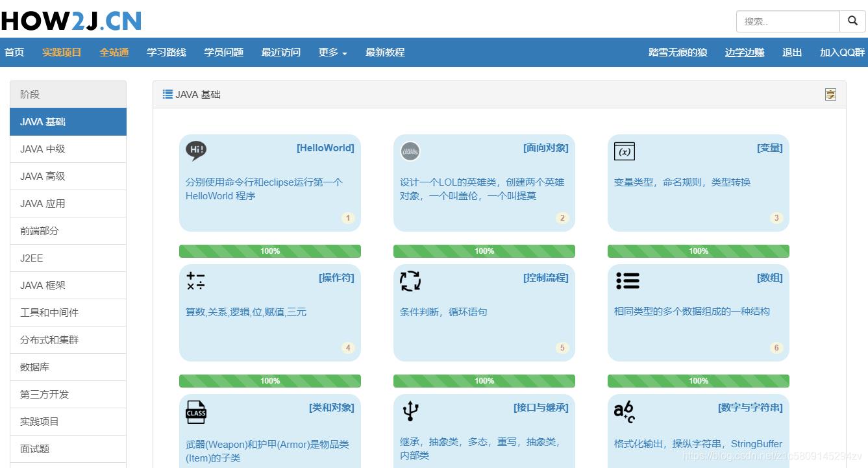The height and width of the screenshot is (468, 868).
Task: Open 学习路线 navigation item
Action: pos(167,53)
